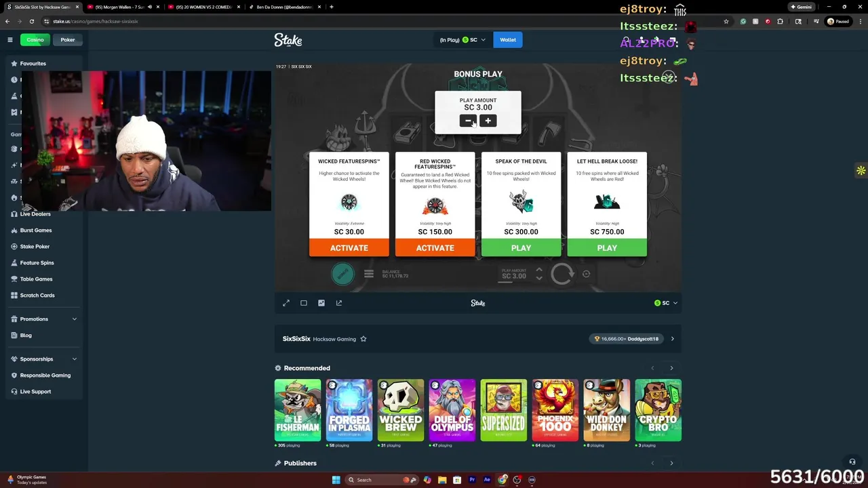This screenshot has height=488, width=868.
Task: Open Premiere Pro from taskbar
Action: point(472,480)
